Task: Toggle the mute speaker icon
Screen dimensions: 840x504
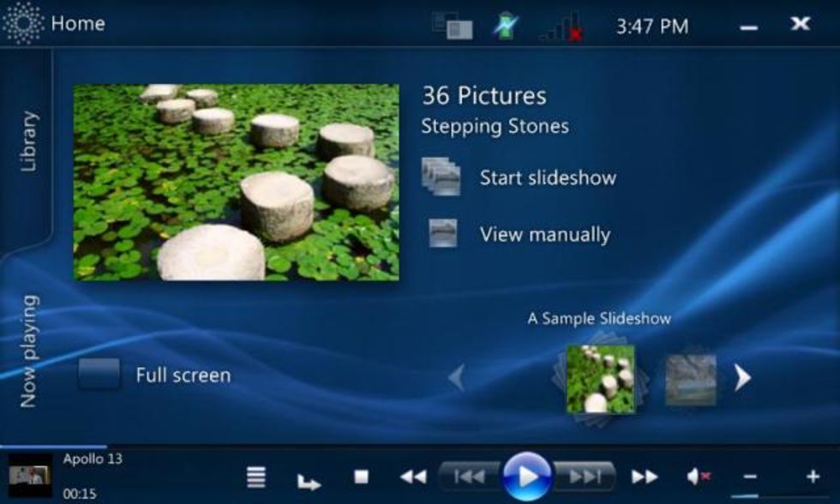Action: (697, 477)
